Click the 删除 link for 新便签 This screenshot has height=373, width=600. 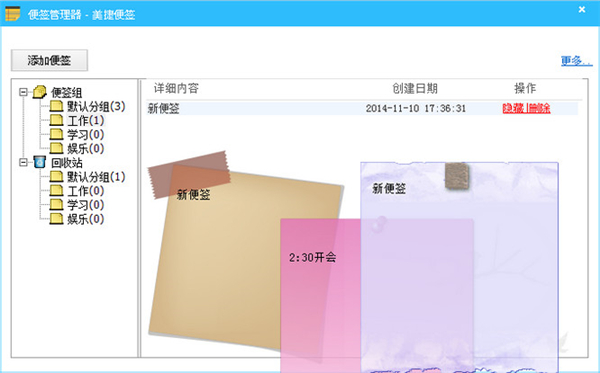pyautogui.click(x=540, y=108)
